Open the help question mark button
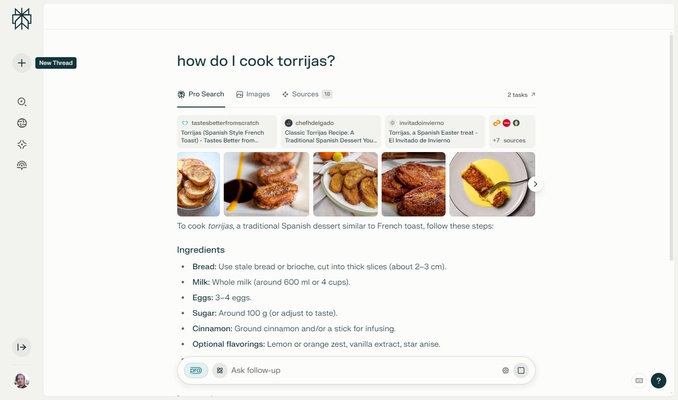 tap(658, 381)
